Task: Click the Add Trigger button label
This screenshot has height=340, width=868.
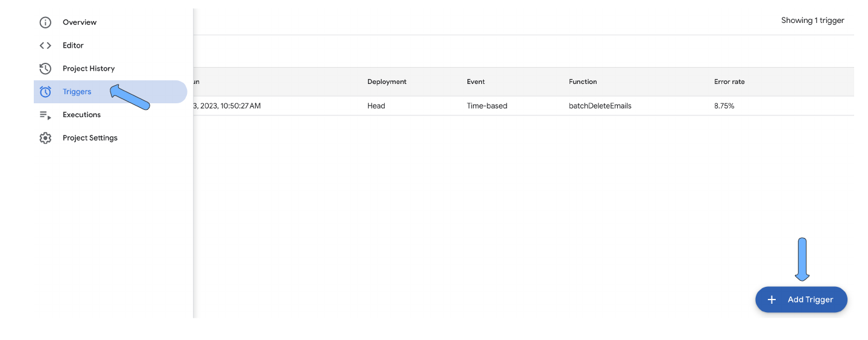Action: (810, 300)
